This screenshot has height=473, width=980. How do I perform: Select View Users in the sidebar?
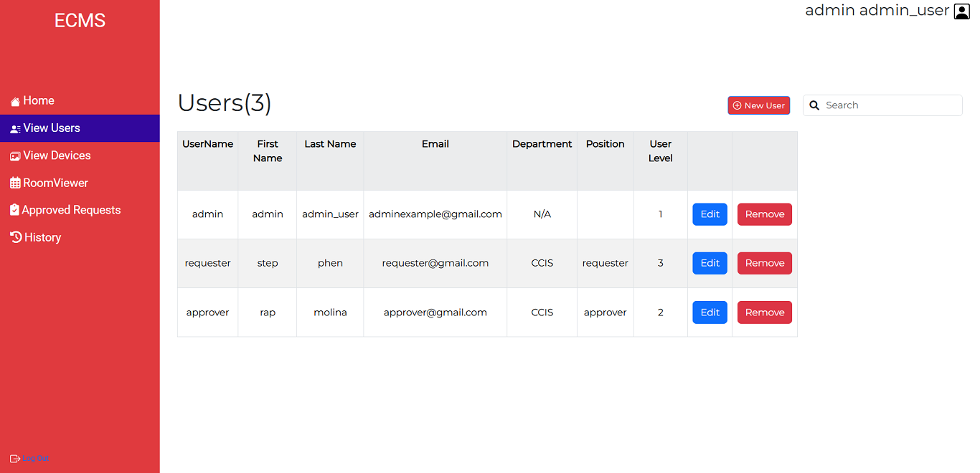pos(80,128)
